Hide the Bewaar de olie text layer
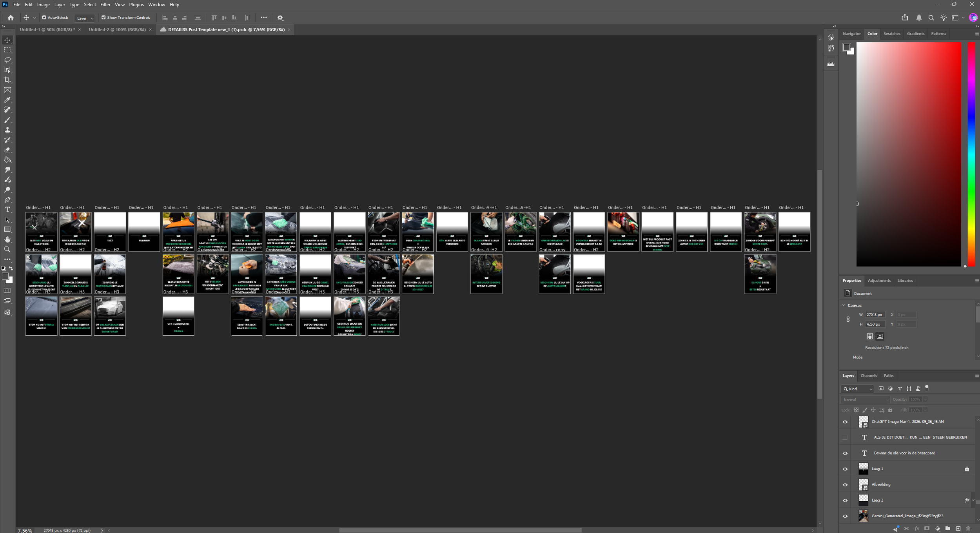 pos(845,453)
